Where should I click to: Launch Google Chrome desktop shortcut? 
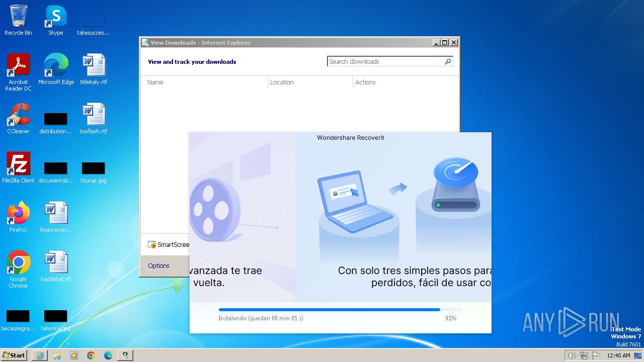pyautogui.click(x=18, y=269)
